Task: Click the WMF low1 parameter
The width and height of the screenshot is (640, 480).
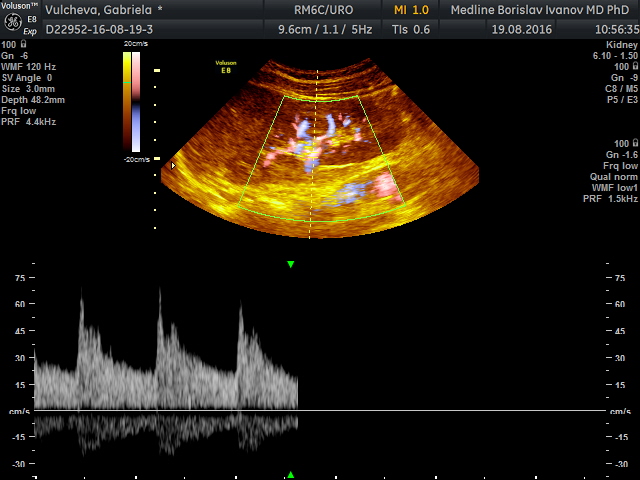Action: 615,188
